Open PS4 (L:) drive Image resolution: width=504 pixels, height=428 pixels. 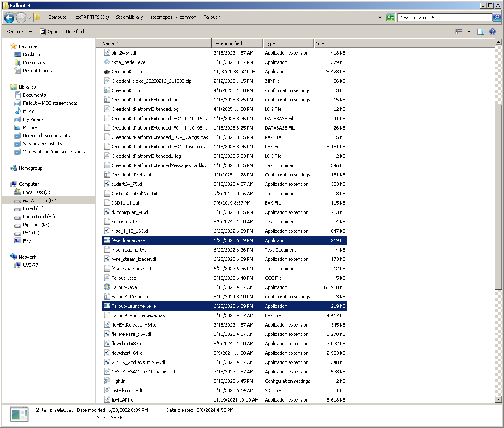point(31,233)
